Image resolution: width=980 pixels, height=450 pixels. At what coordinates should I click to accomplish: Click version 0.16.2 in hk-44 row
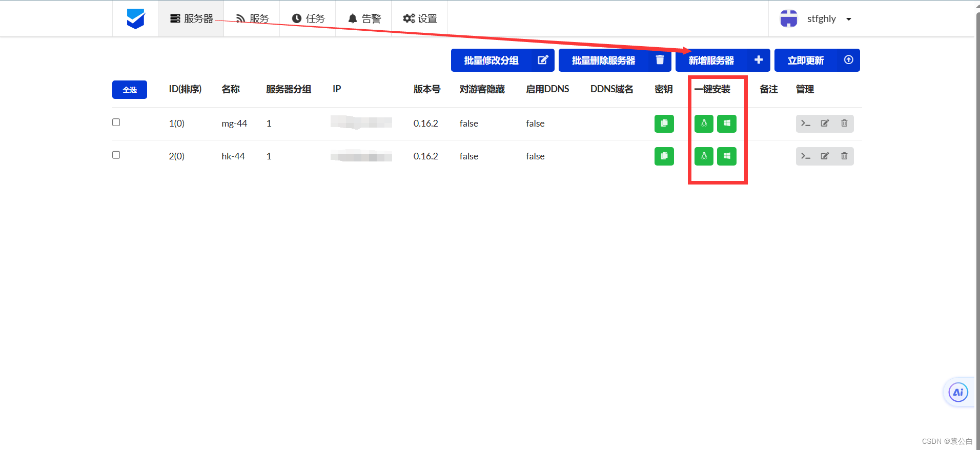pos(426,156)
